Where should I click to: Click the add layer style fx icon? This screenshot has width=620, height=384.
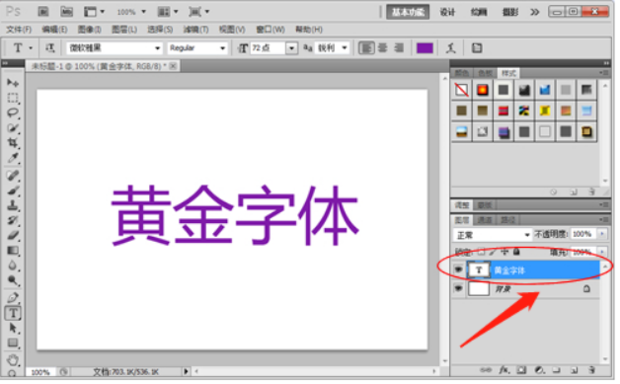(x=504, y=371)
